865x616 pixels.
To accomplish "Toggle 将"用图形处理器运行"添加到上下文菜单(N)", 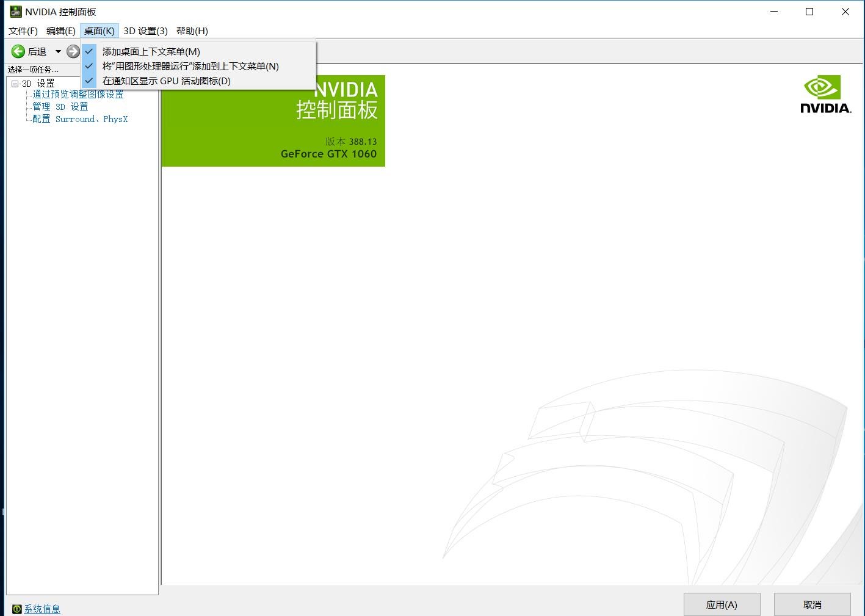I will [198, 66].
